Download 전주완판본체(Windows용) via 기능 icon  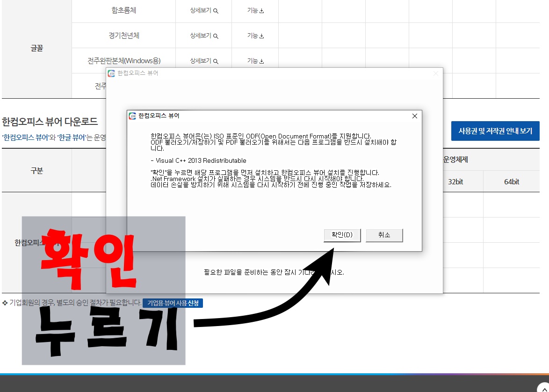point(255,61)
